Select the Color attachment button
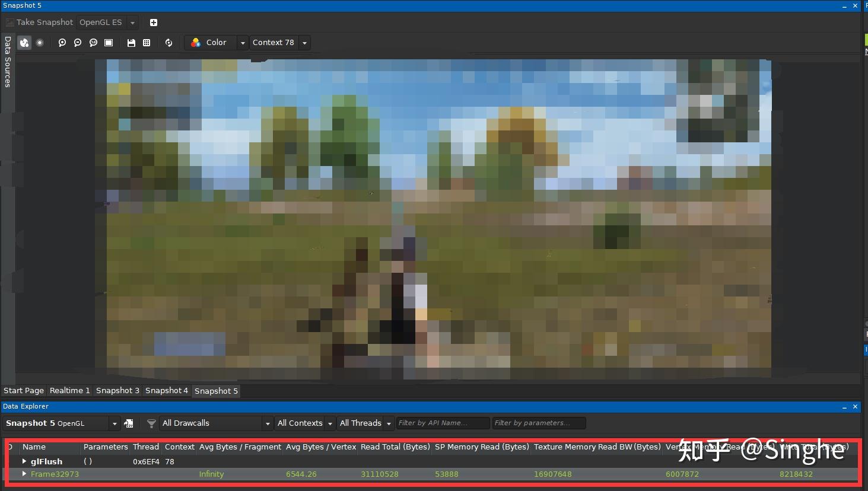 point(211,43)
